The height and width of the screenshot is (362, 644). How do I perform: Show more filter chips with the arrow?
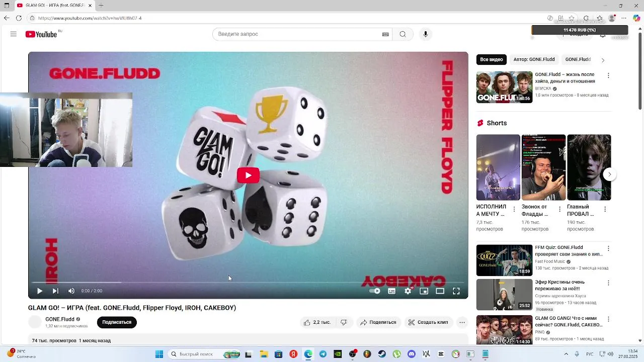point(603,60)
